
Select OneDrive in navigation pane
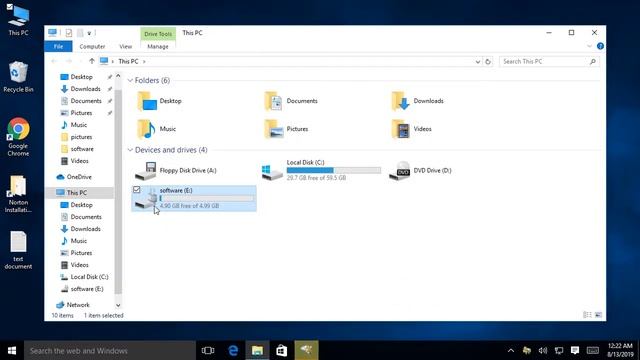coord(79,177)
